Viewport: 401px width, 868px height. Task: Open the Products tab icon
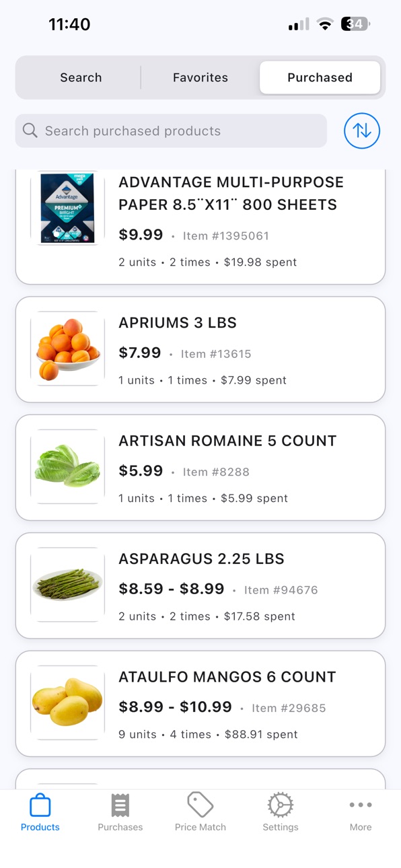(x=40, y=805)
